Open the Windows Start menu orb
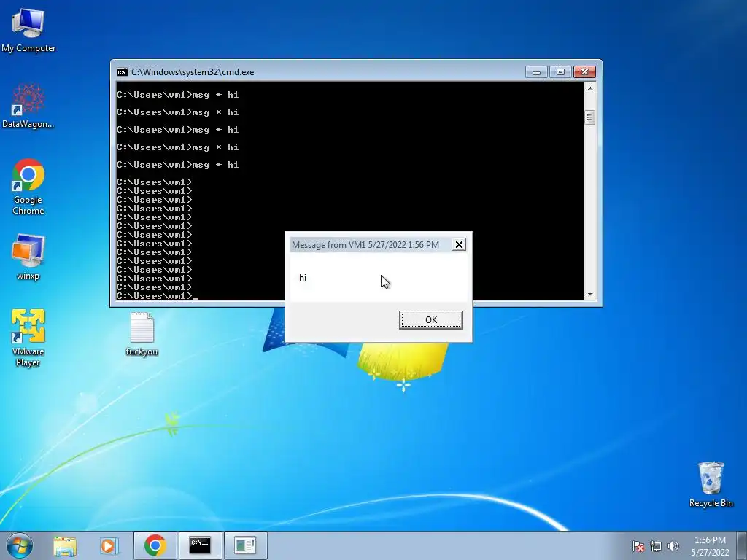This screenshot has height=560, width=747. pos(20,545)
